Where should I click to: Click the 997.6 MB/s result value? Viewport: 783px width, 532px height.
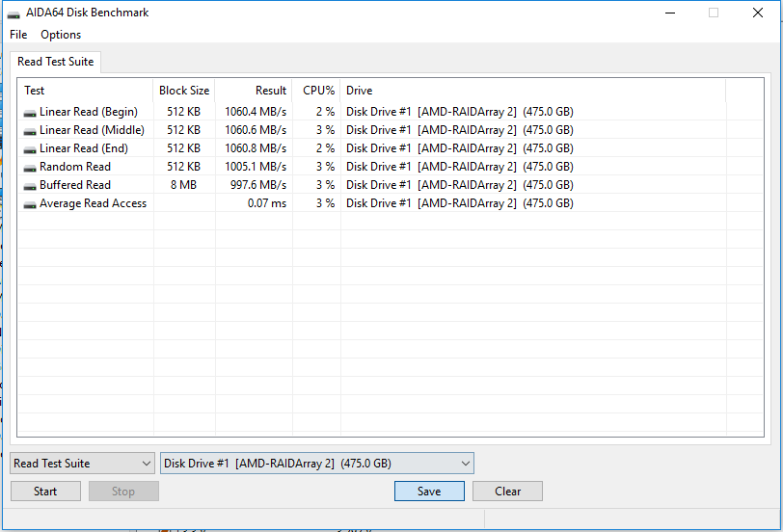click(x=258, y=185)
